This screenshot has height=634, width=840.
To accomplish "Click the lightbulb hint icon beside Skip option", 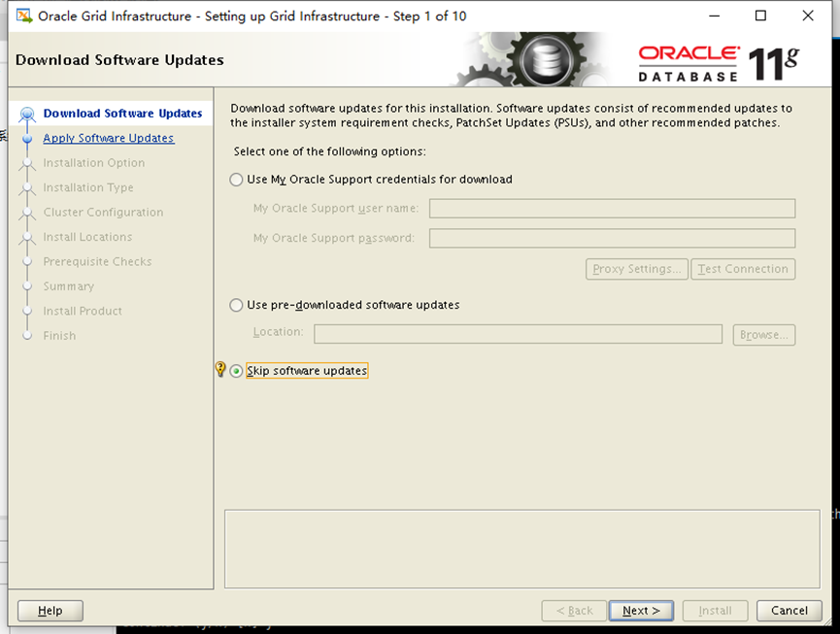I will pos(220,369).
